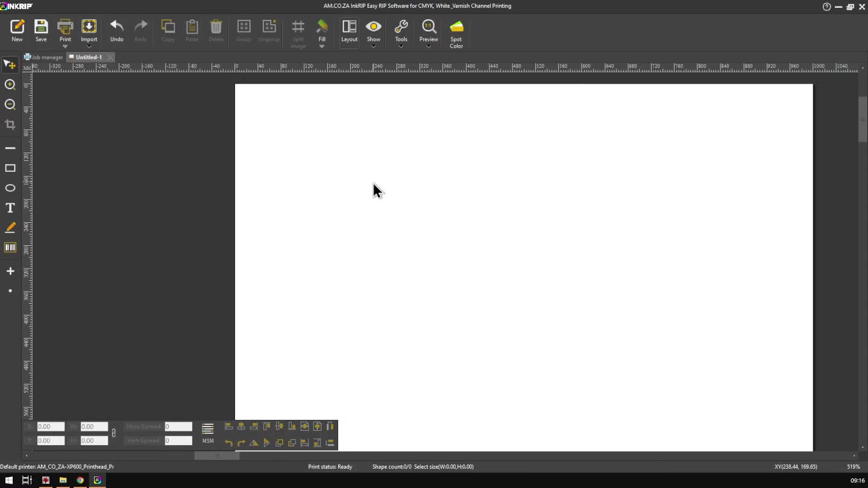The height and width of the screenshot is (488, 868).
Task: Open Chrome from the Windows taskbar
Action: (80, 480)
